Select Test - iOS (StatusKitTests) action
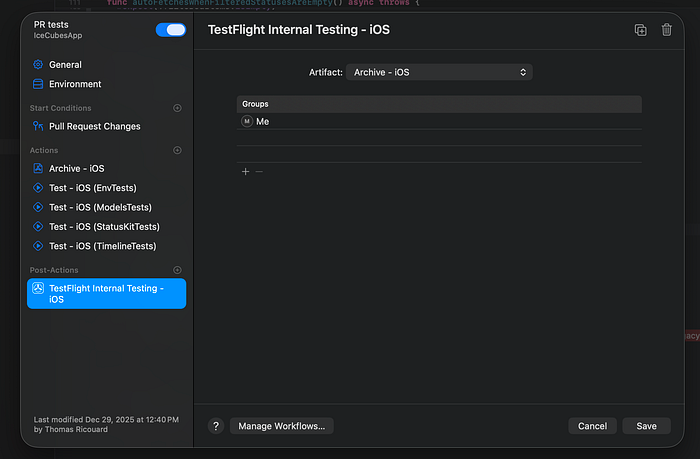Viewport: 700px width, 459px height. coord(106,226)
